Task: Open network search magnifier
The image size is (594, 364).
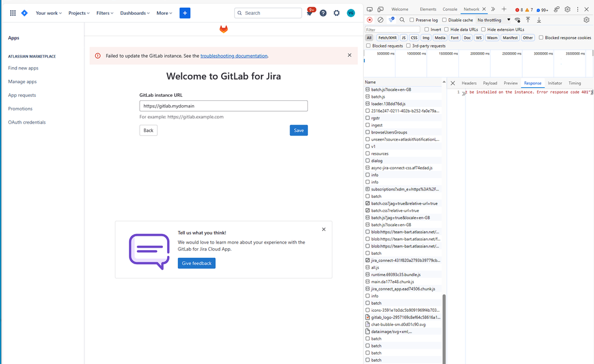Action: [402, 20]
